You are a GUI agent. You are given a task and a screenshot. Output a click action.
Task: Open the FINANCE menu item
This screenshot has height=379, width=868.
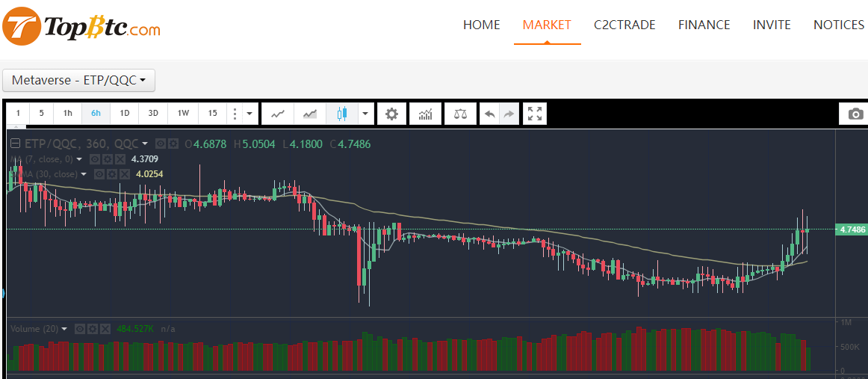point(704,25)
